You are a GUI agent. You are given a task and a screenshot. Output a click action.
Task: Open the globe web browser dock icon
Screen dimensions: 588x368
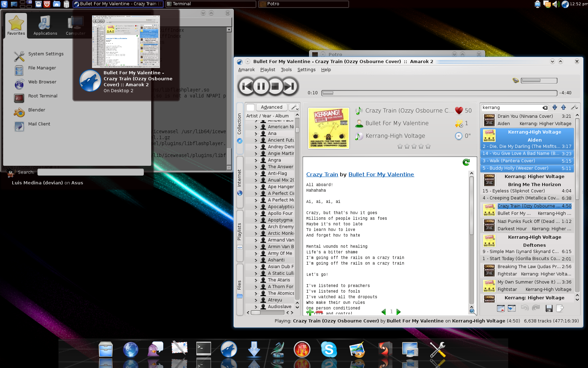131,349
